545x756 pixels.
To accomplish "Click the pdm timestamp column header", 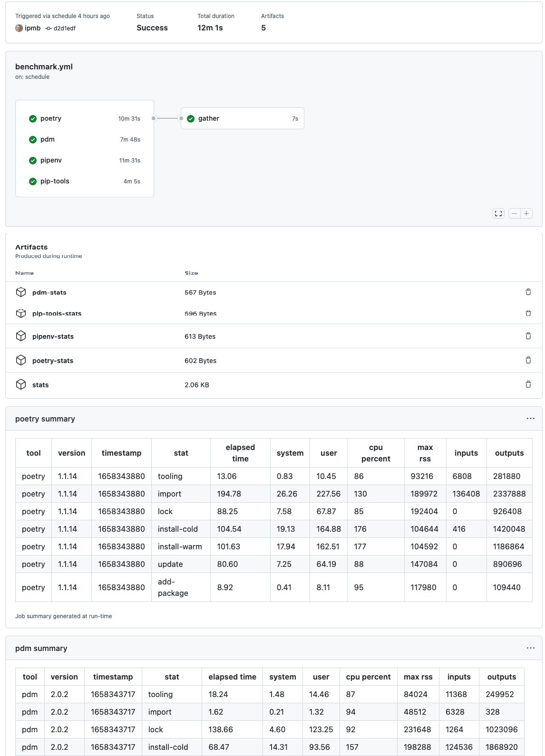I will [x=113, y=677].
